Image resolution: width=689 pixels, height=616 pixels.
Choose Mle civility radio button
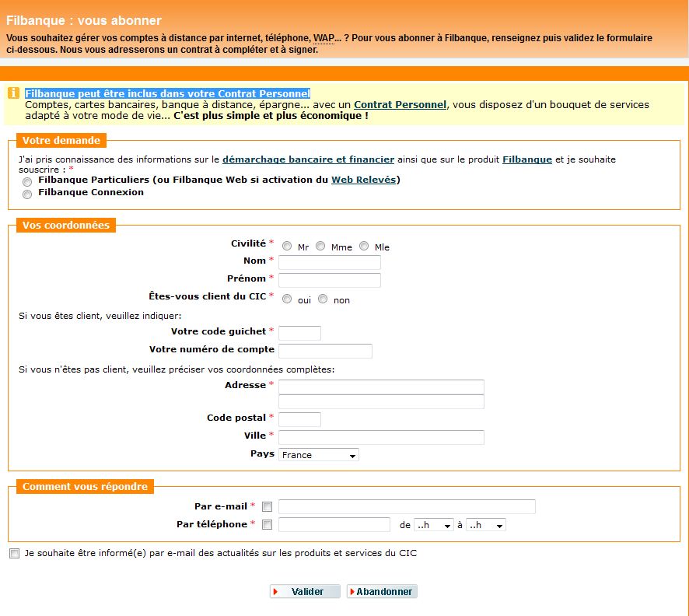(364, 246)
